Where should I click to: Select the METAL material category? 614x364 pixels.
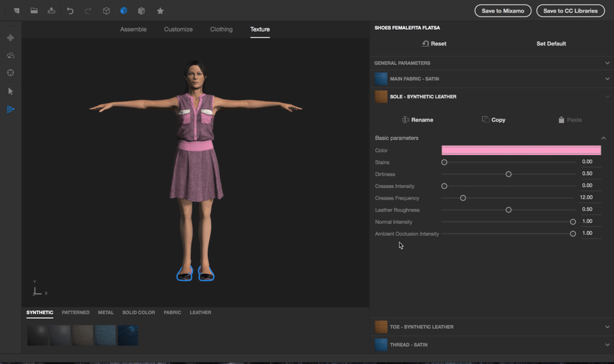click(x=105, y=312)
